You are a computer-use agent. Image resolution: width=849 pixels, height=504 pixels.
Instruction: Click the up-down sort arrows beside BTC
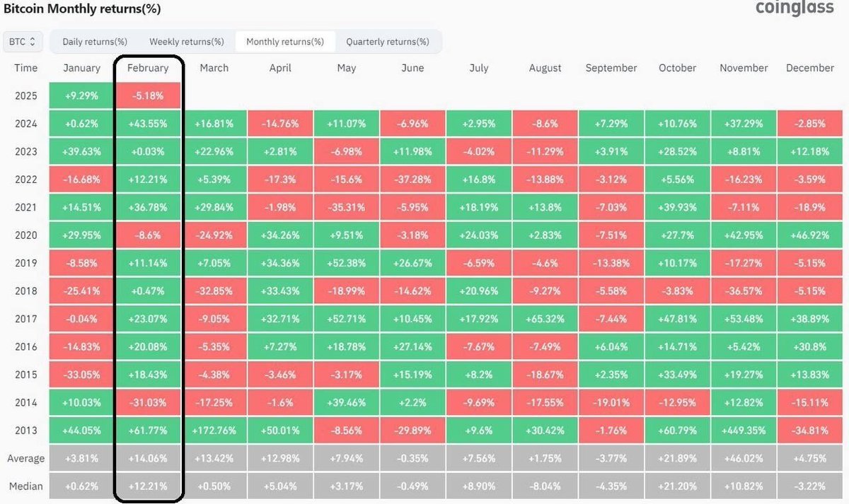tap(33, 41)
